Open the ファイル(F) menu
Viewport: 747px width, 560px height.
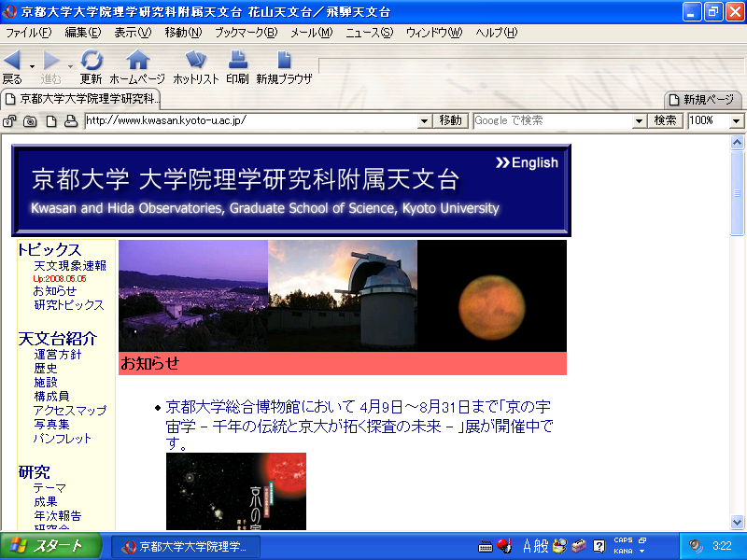[x=29, y=33]
